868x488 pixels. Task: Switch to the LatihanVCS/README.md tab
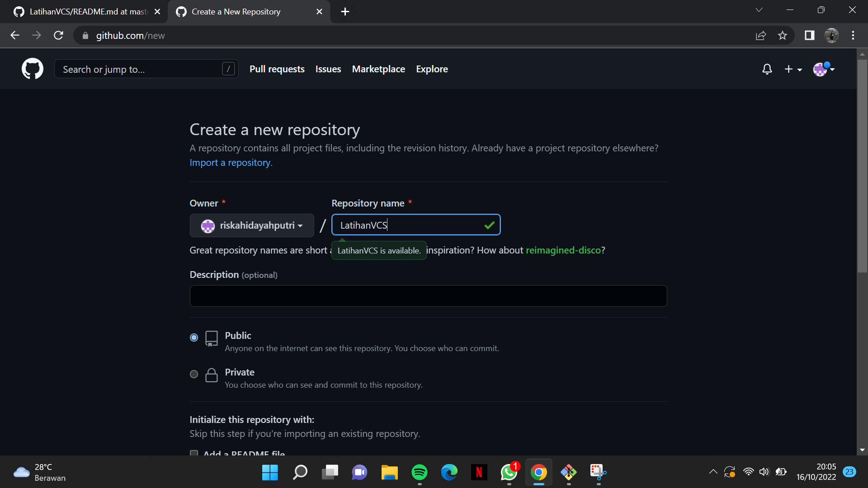81,11
